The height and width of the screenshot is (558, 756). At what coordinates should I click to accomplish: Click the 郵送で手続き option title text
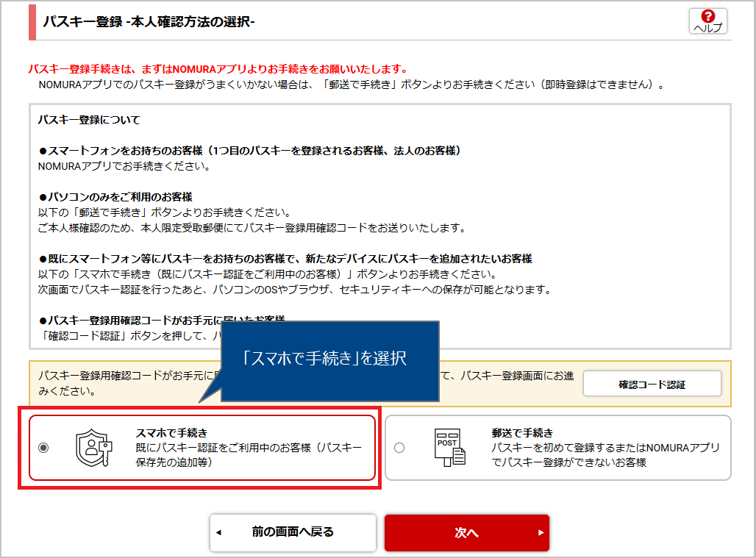pos(522,433)
